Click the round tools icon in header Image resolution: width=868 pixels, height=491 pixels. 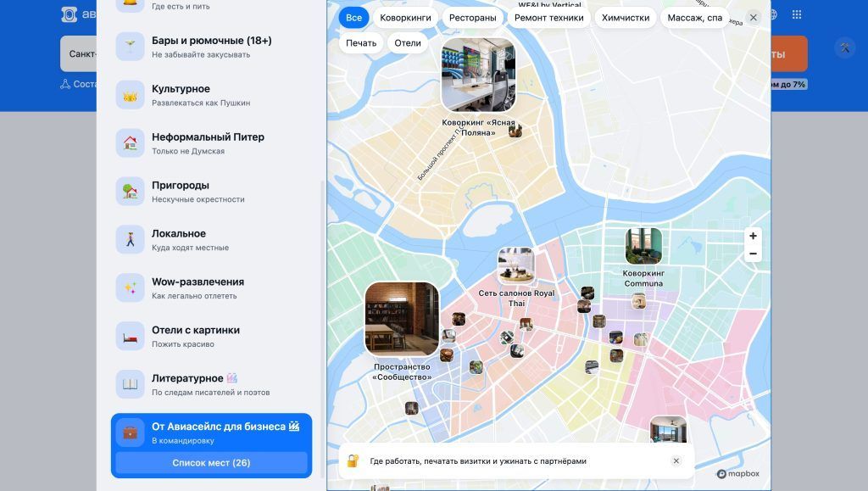click(x=845, y=48)
